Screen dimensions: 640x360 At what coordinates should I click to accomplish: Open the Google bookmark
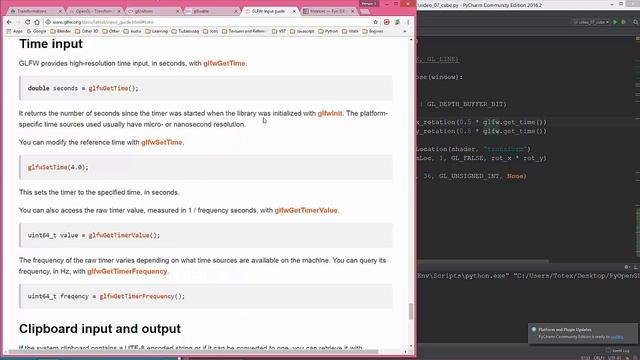pyautogui.click(x=37, y=31)
